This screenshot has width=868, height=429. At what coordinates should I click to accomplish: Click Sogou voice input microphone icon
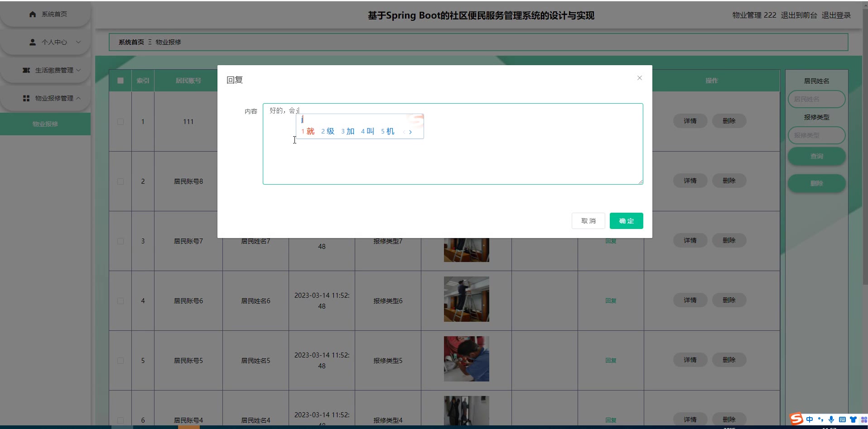click(831, 419)
